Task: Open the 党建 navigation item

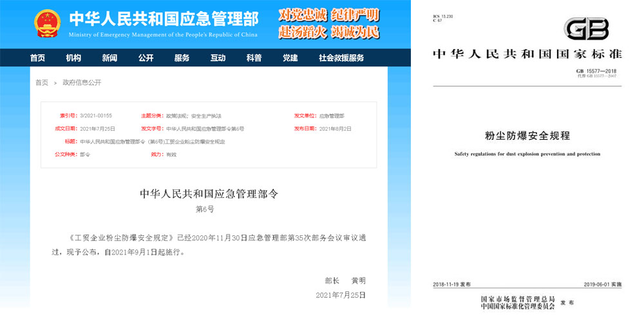Action: pyautogui.click(x=290, y=58)
